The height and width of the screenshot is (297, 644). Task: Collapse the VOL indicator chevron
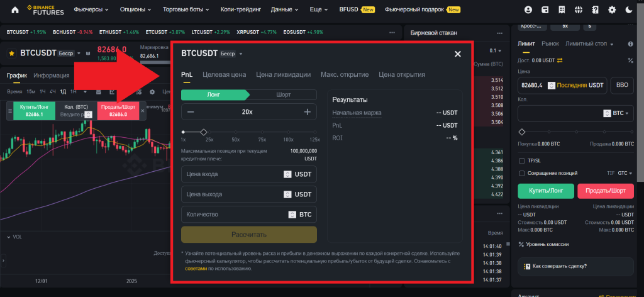point(9,237)
